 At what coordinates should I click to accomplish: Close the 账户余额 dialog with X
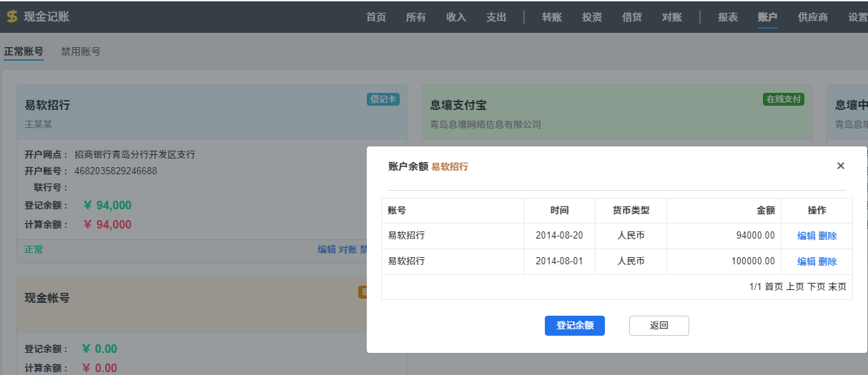point(841,166)
